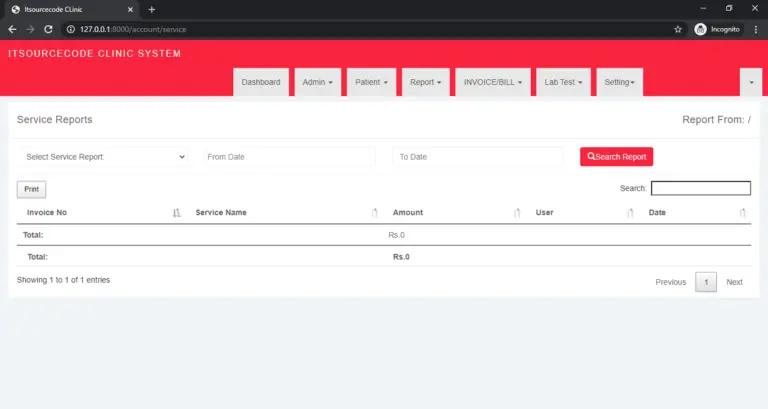Viewport: 768px width, 409px height.
Task: Click into the table Search box
Action: tap(700, 188)
